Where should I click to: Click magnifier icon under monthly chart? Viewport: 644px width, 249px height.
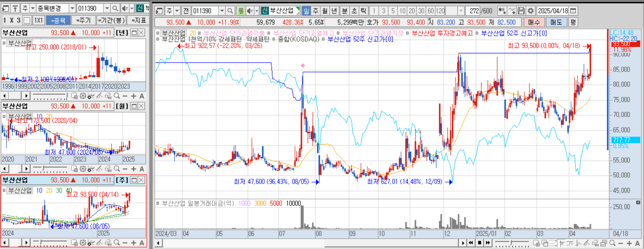[x=117, y=169]
